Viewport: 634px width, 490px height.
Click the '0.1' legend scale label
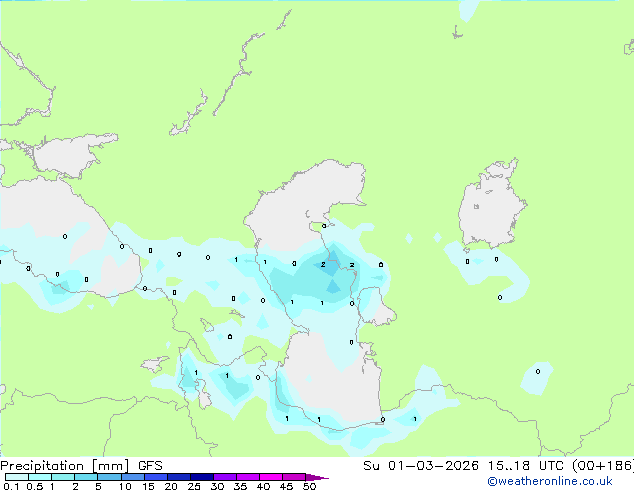click(11, 486)
